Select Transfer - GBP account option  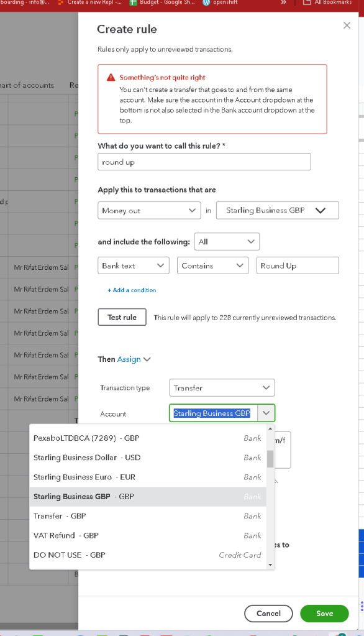click(148, 516)
